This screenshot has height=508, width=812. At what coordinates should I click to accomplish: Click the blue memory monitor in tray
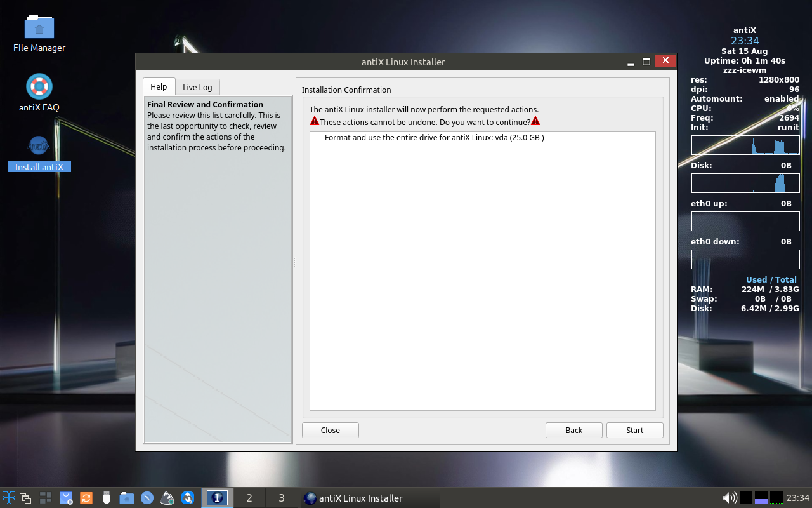coord(761,498)
